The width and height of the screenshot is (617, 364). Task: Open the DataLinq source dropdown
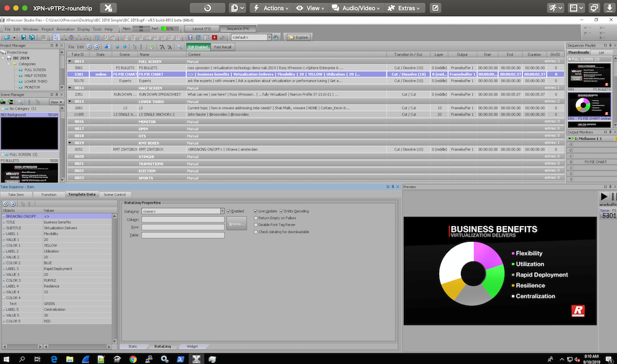222,212
